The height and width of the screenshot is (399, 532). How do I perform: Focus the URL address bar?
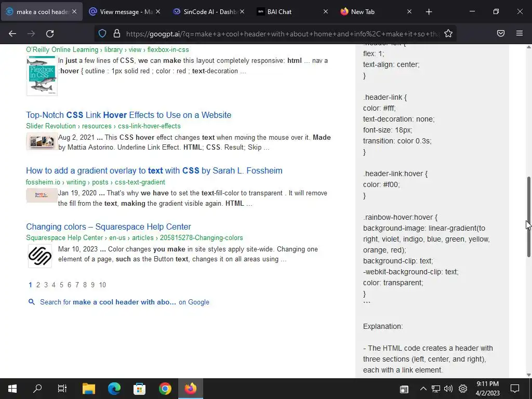coord(282,34)
